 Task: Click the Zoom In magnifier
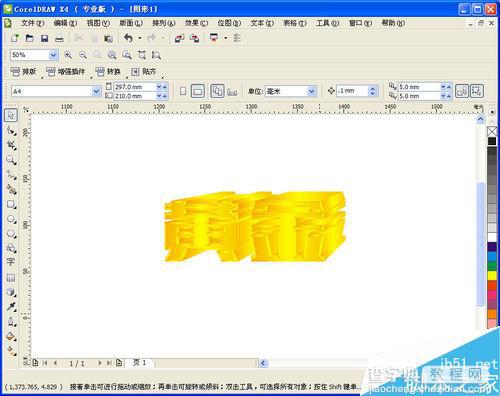pyautogui.click(x=68, y=55)
